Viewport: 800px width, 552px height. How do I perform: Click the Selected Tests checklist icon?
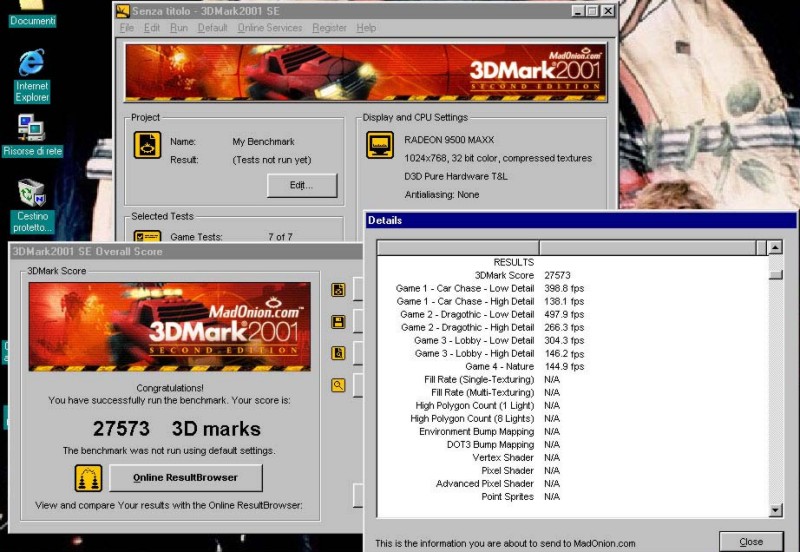147,236
